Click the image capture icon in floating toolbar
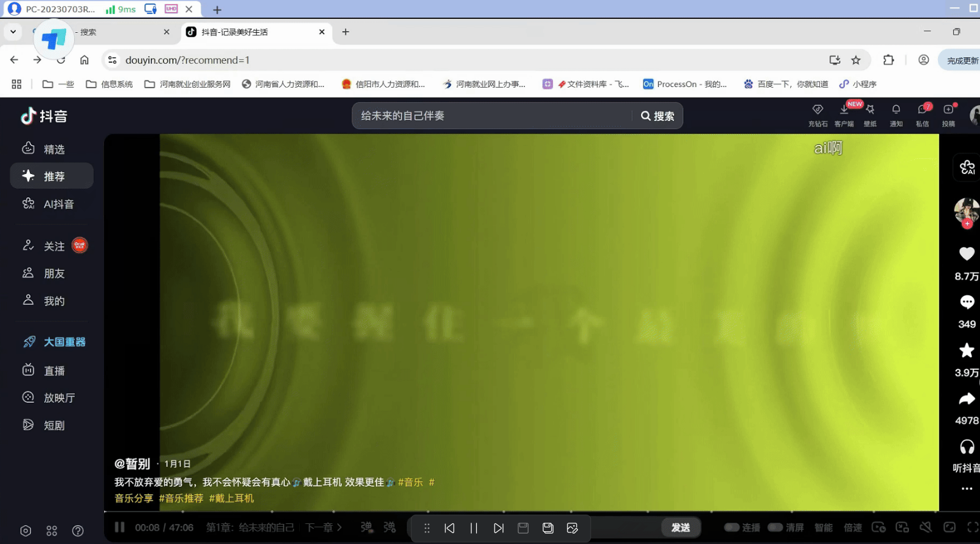Viewport: 980px width, 544px height. click(x=572, y=528)
